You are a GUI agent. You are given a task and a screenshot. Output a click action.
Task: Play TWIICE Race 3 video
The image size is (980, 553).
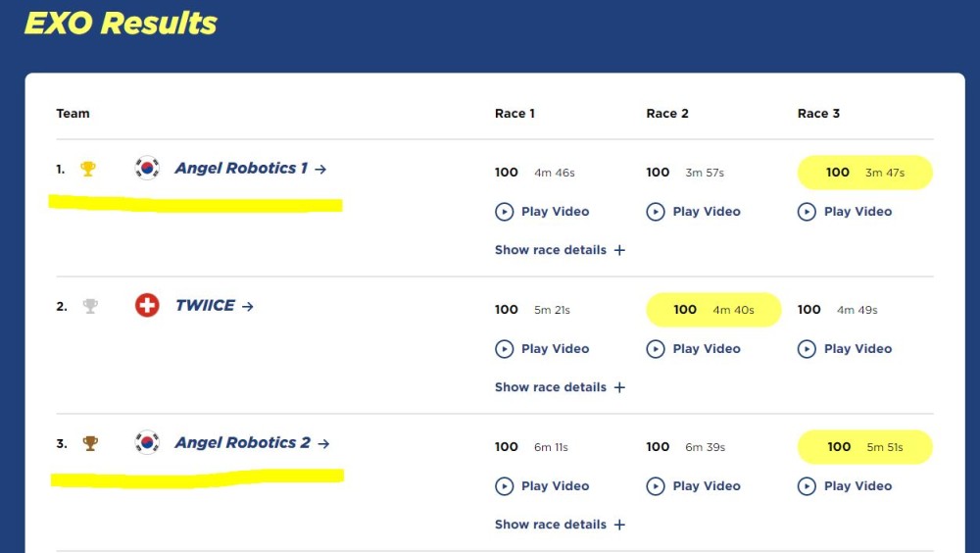click(845, 348)
